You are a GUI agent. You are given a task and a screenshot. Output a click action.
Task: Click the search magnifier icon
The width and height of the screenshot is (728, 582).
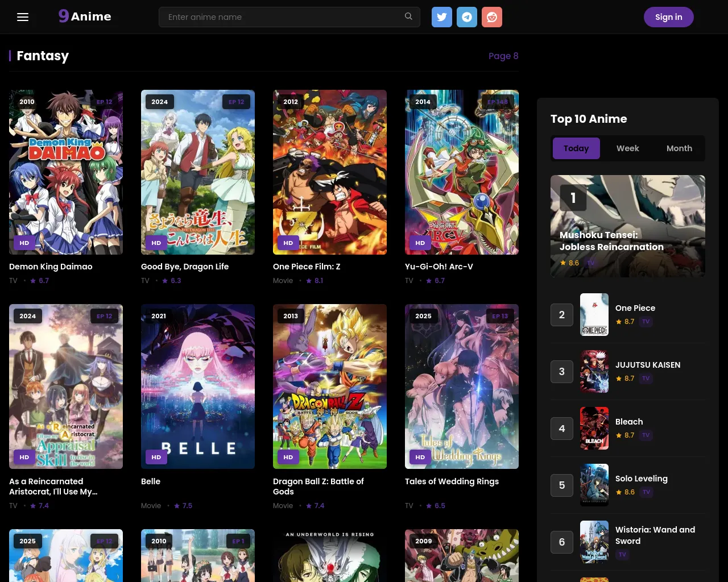[x=408, y=16]
